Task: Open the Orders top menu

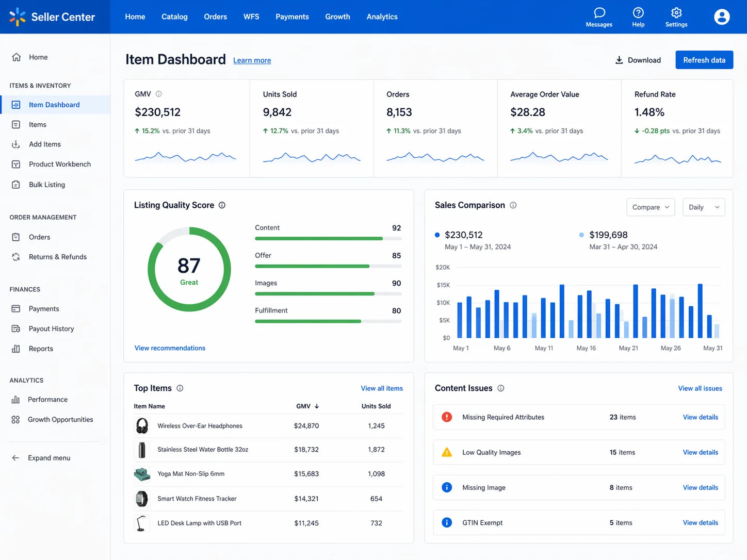Action: pyautogui.click(x=215, y=17)
